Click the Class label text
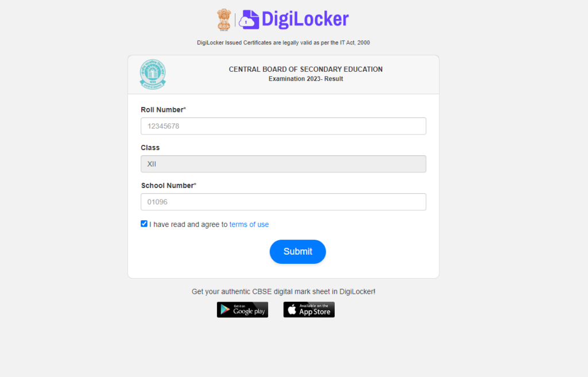Screen dimensions: 588x377 [x=150, y=148]
